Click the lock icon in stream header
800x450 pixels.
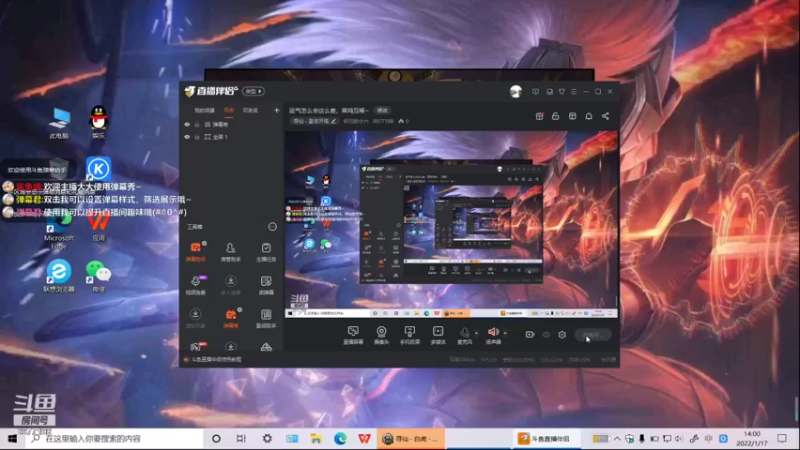[x=556, y=116]
